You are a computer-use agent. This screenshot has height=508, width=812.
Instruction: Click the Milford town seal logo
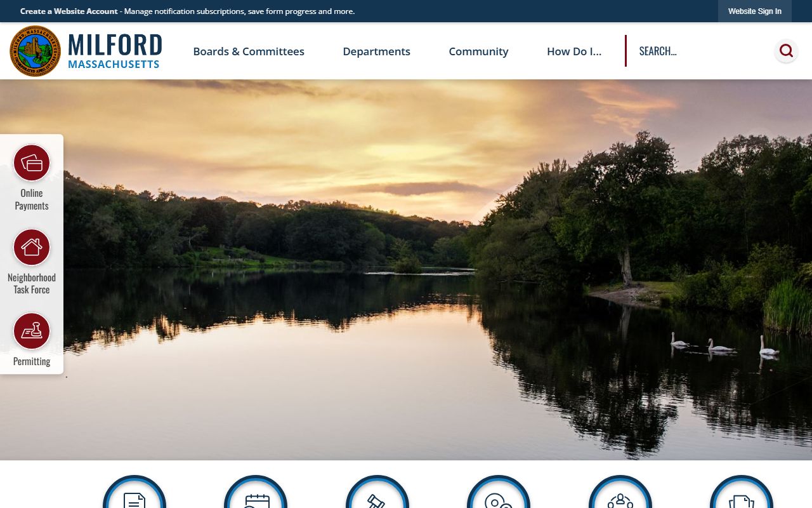36,51
